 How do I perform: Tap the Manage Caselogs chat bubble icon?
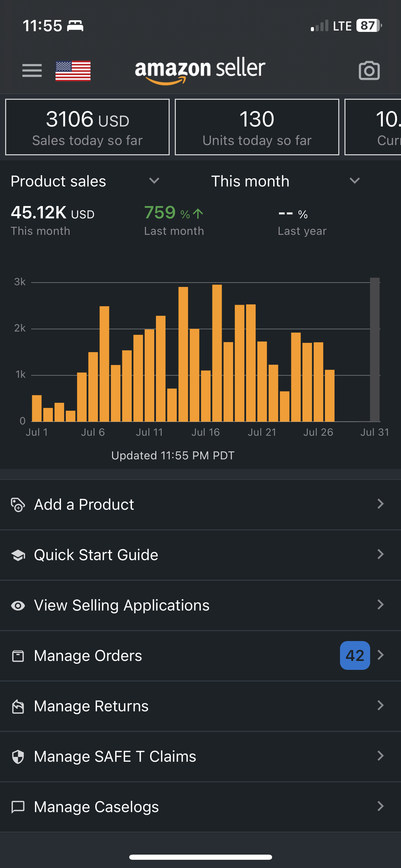pyautogui.click(x=18, y=807)
